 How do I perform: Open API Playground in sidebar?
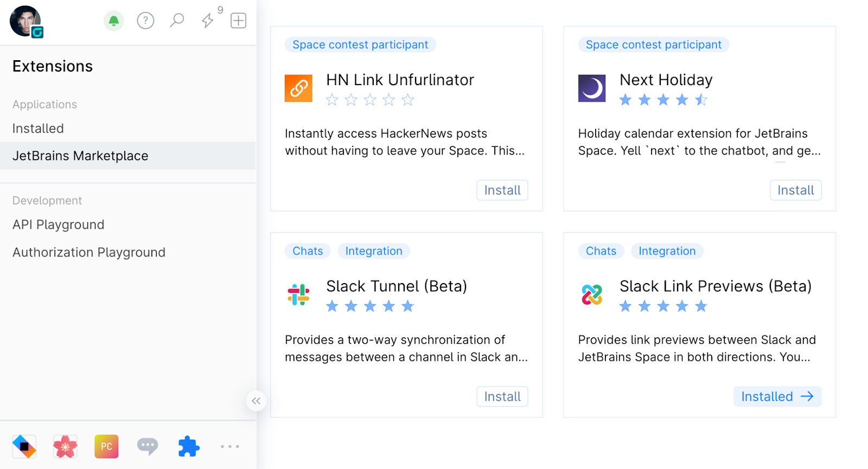coord(59,224)
